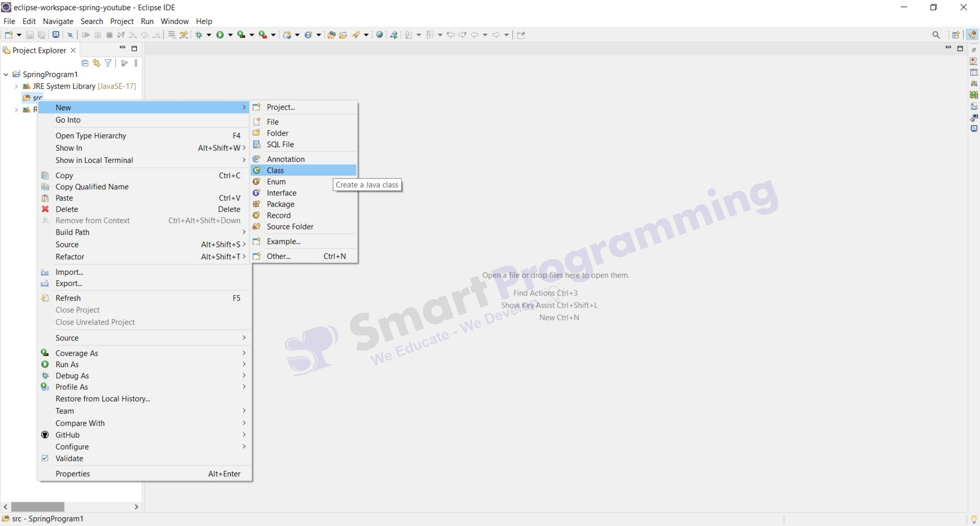
Task: Click the Pin Editor toolbar icon
Action: pos(521,35)
